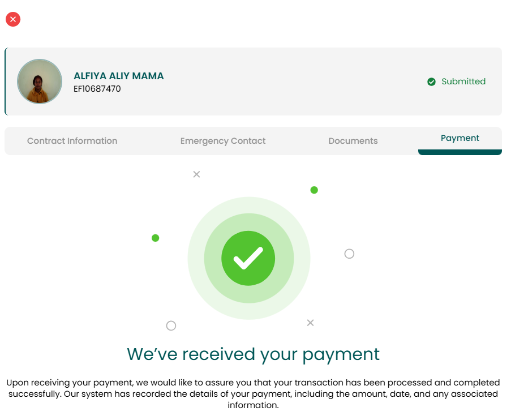
Task: Click the profile photo of Alfiya Aliy Mama
Action: 40,82
